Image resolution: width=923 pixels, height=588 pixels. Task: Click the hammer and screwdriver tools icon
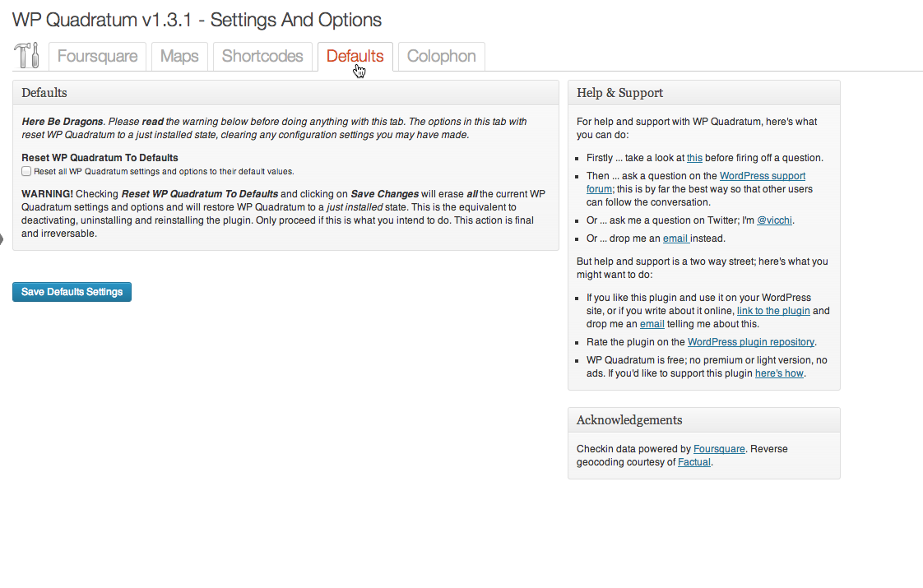26,55
